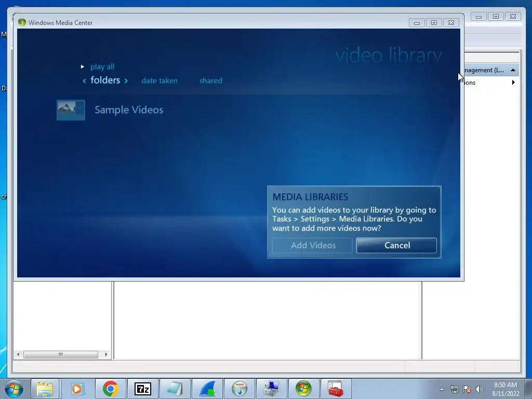
Task: Click the horizontal scrollbar thumb in background window
Action: point(61,354)
